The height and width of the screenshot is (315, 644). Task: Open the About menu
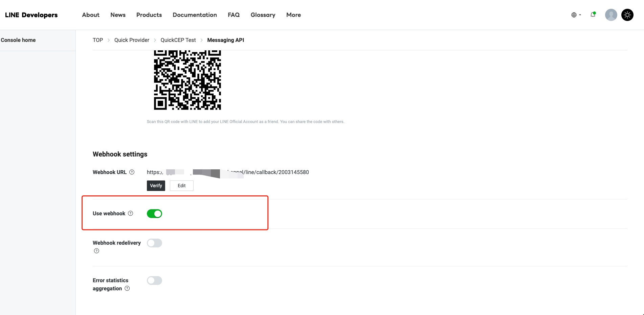pyautogui.click(x=91, y=15)
